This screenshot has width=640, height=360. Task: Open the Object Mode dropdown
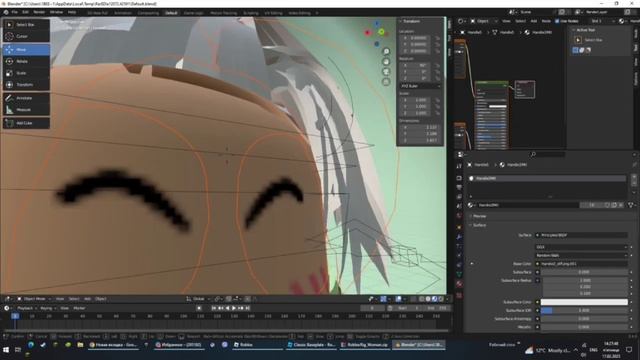[35, 299]
